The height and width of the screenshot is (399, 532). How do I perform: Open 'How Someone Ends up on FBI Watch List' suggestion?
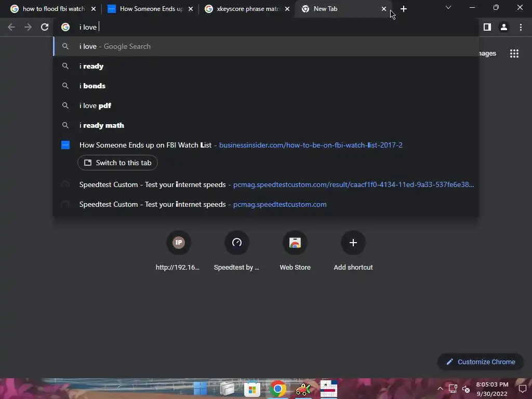(x=266, y=145)
